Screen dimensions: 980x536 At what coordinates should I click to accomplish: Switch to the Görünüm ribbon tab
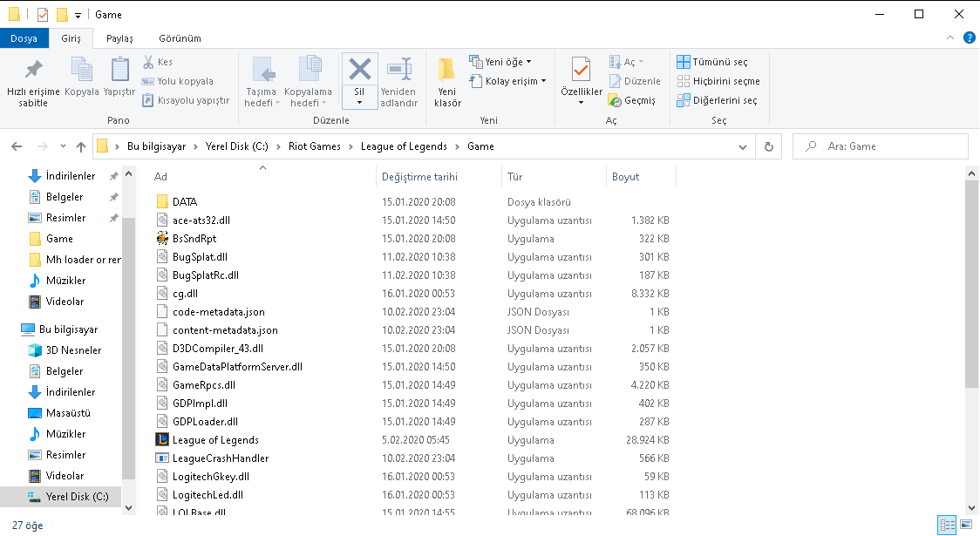[180, 38]
